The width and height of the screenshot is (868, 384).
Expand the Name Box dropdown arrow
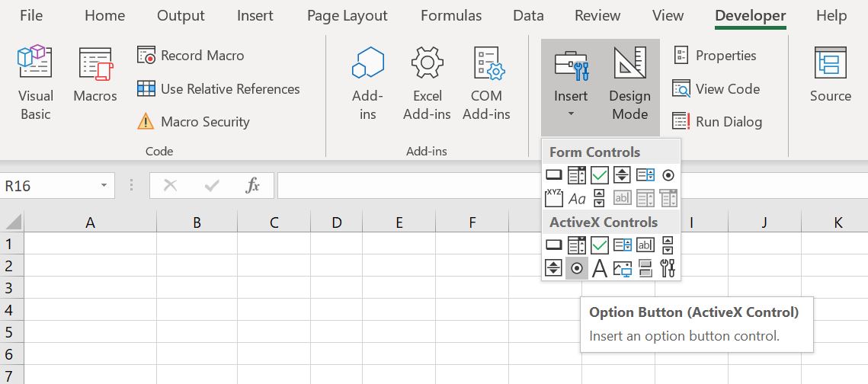[x=104, y=185]
